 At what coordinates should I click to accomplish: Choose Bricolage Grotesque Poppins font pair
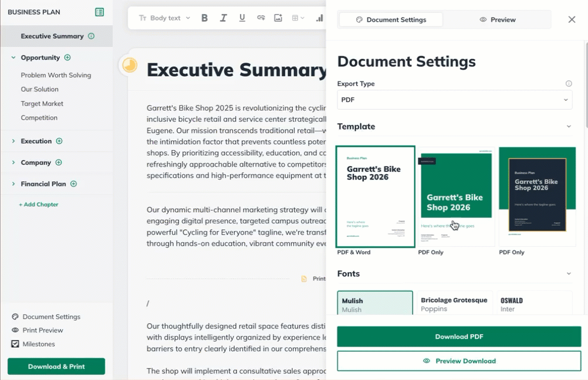pos(454,304)
